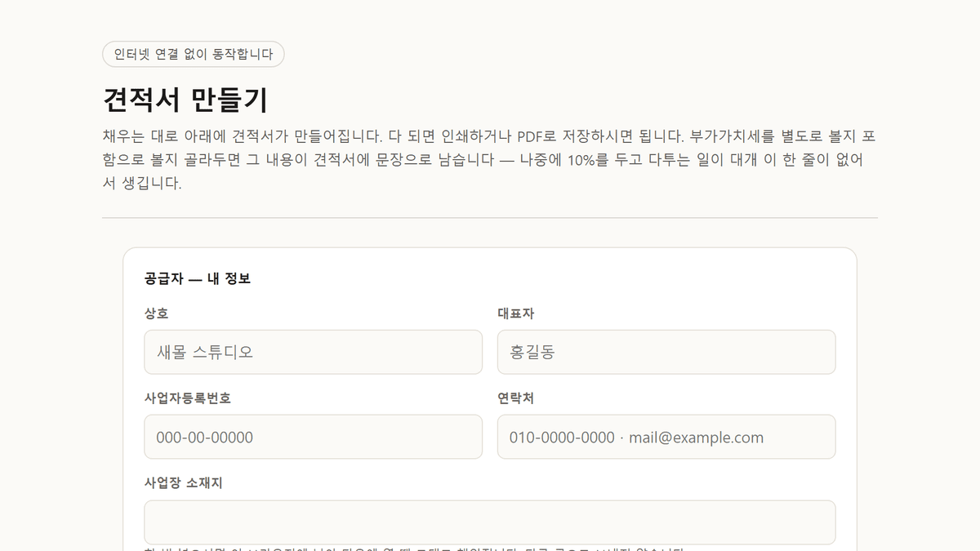Click the '인터넷 연결 없이 동작합니다' badge
The image size is (980, 551).
(x=194, y=54)
